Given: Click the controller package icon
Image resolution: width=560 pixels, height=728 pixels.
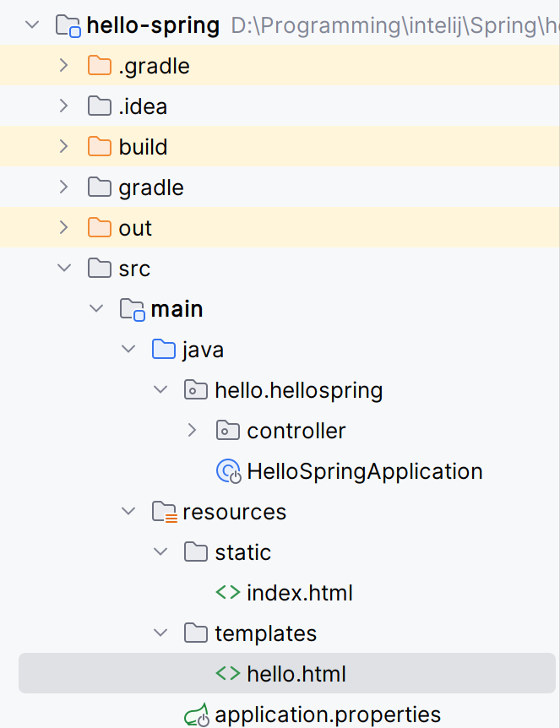Looking at the screenshot, I should click(x=228, y=431).
